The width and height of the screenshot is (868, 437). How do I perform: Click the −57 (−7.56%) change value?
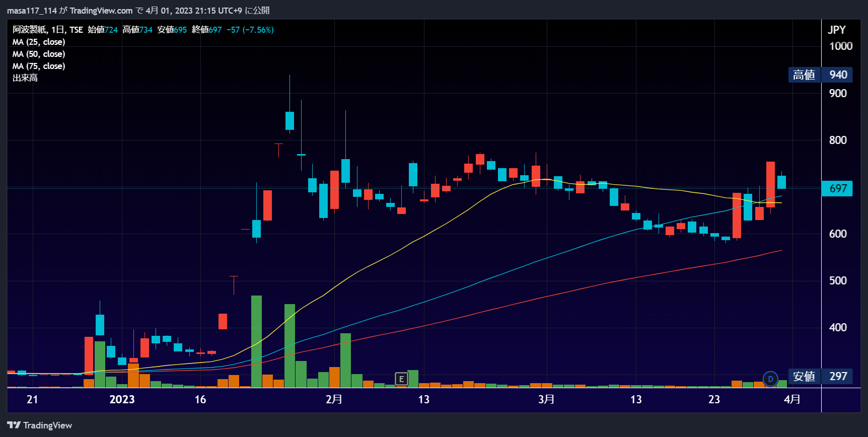pos(250,30)
